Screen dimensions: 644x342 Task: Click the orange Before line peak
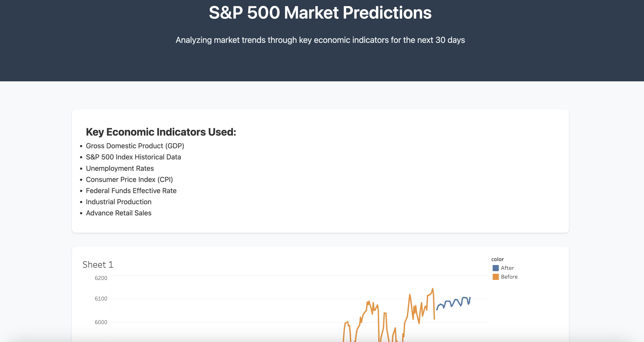(433, 289)
